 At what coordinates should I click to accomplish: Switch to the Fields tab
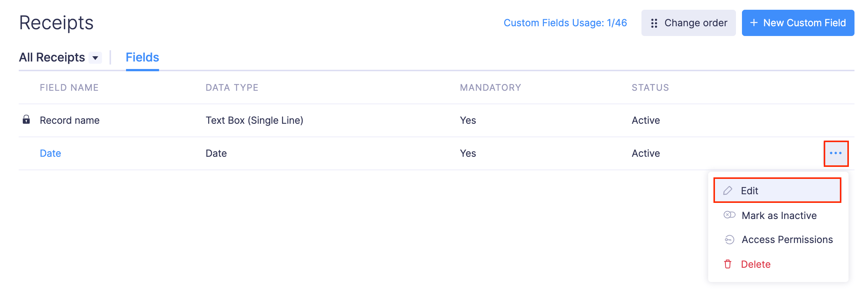pyautogui.click(x=142, y=57)
